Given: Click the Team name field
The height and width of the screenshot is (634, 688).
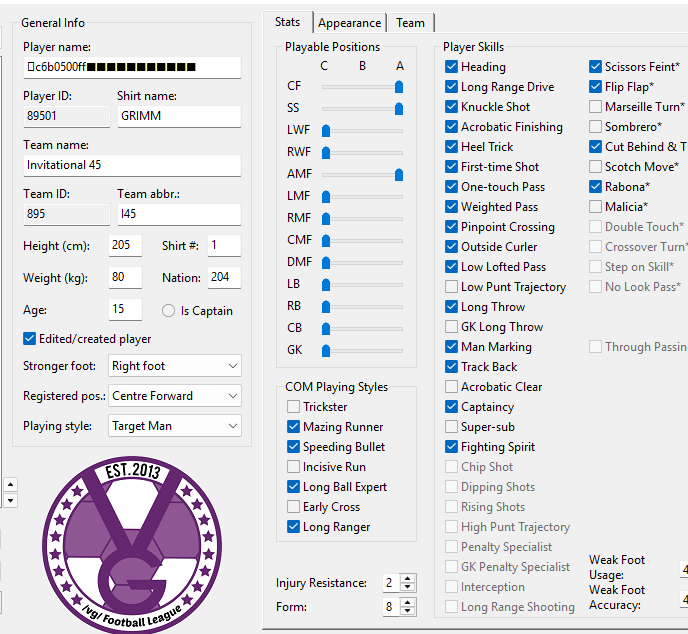Looking at the screenshot, I should coord(132,165).
